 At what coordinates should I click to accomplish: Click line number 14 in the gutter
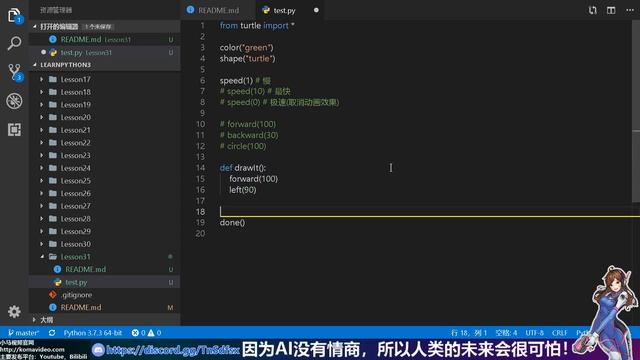click(x=200, y=167)
